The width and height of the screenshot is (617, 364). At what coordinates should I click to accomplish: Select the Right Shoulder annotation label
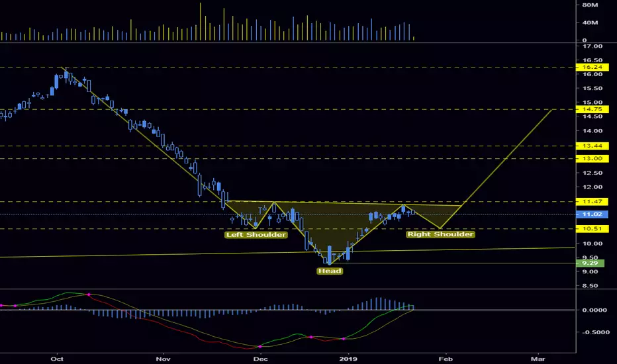440,234
